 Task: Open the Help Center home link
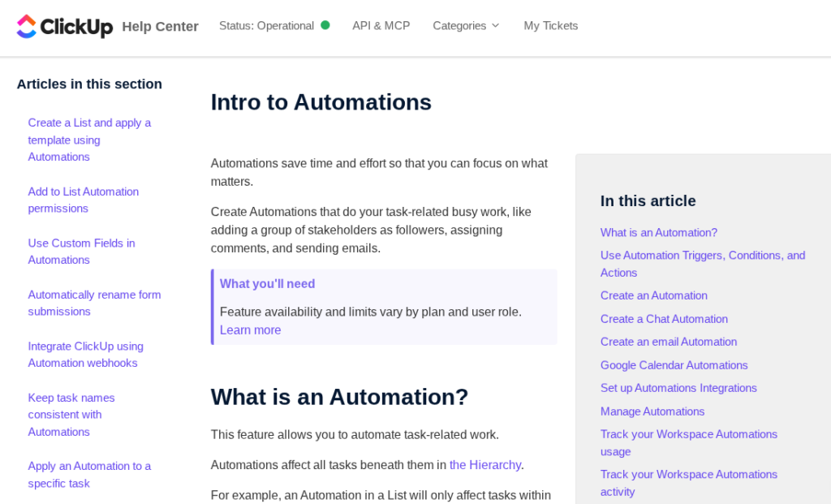(x=160, y=26)
